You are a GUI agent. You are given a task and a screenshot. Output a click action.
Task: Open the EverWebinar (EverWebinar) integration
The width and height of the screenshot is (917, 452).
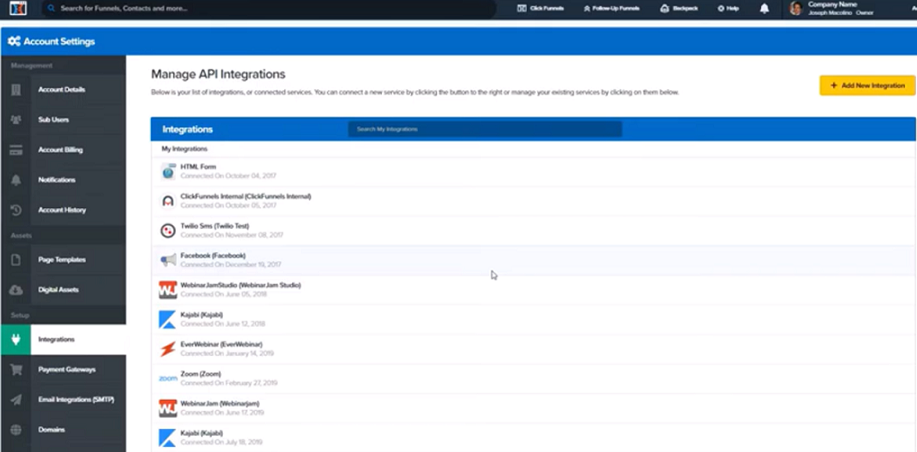pos(533,349)
